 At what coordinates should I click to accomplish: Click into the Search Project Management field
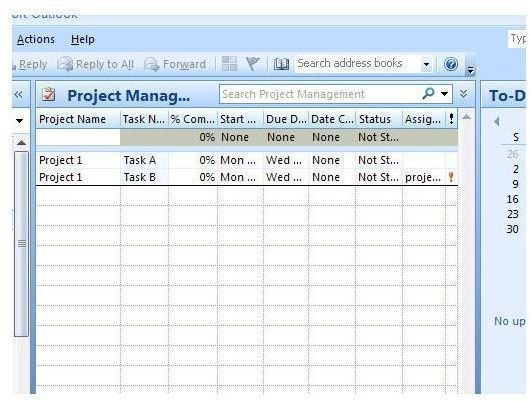(320, 94)
